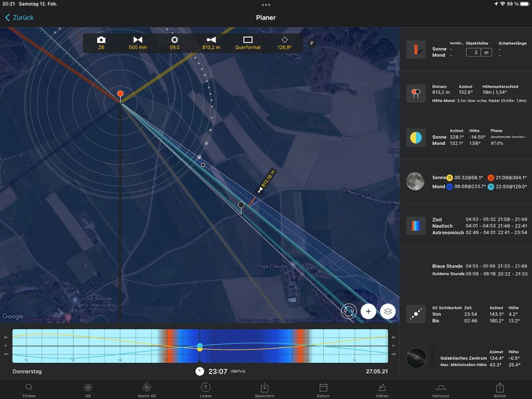532x399 pixels.
Task: Open the Z6 camera selection
Action: point(101,43)
